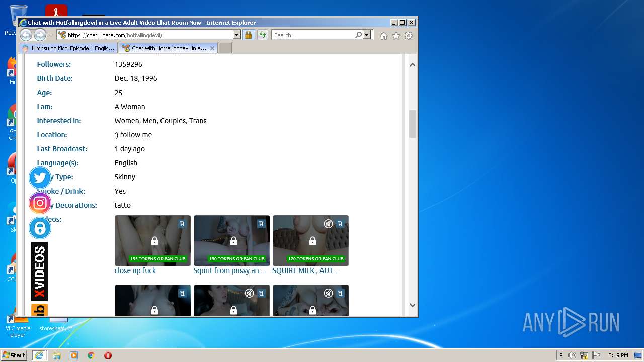Open the 120 TOKENS OR FAN CLUB thumbnail
Viewport: 644px width, 362px height.
click(310, 240)
